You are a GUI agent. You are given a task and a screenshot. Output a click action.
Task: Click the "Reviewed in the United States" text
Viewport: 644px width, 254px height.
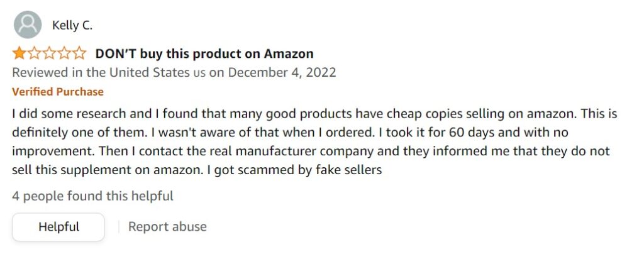(x=99, y=72)
